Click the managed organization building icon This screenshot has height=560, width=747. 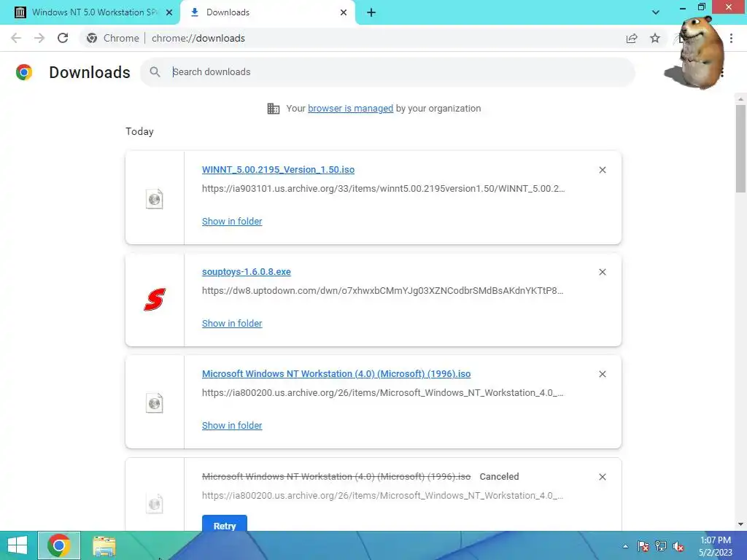(x=274, y=109)
